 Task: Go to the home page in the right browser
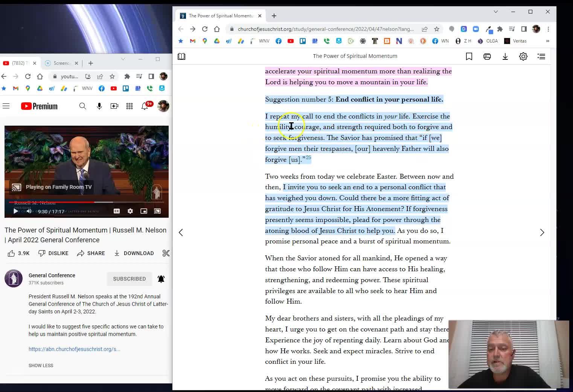[x=217, y=29]
